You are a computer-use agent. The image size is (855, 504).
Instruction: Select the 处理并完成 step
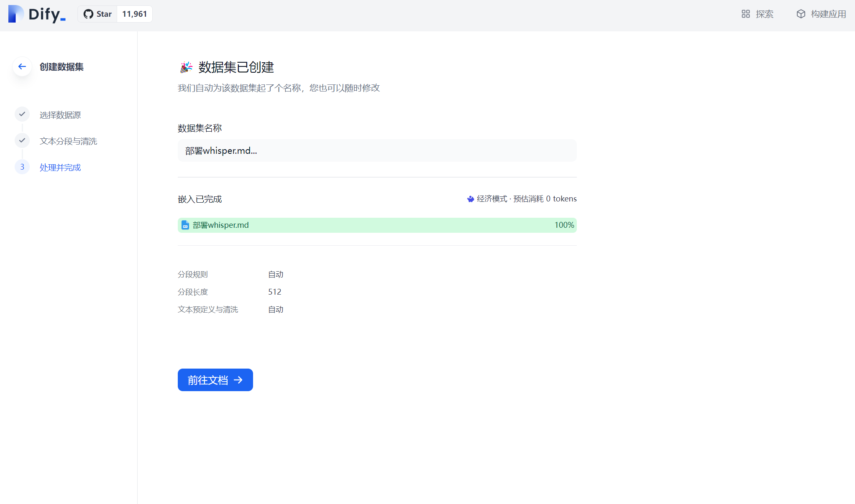click(x=60, y=168)
